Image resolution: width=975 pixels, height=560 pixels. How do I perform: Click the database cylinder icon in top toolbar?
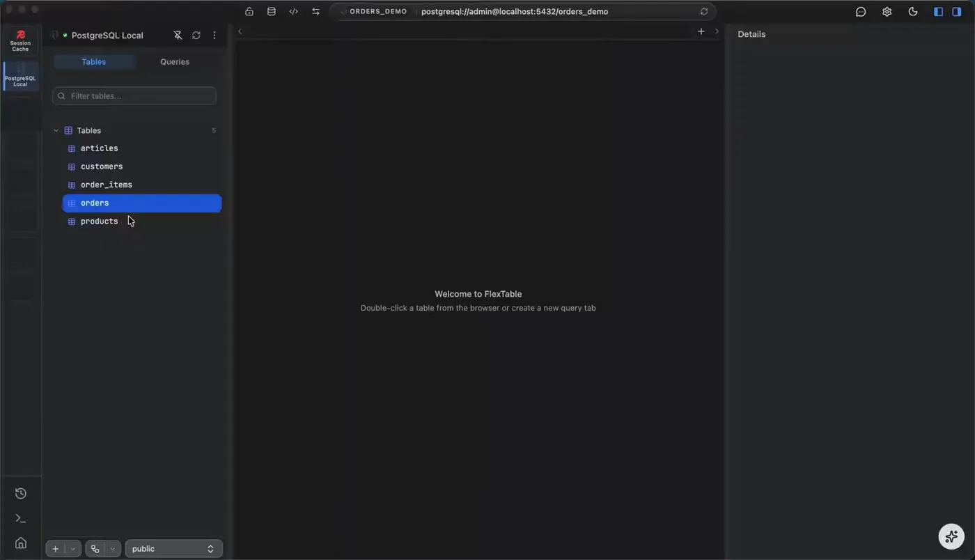click(272, 12)
